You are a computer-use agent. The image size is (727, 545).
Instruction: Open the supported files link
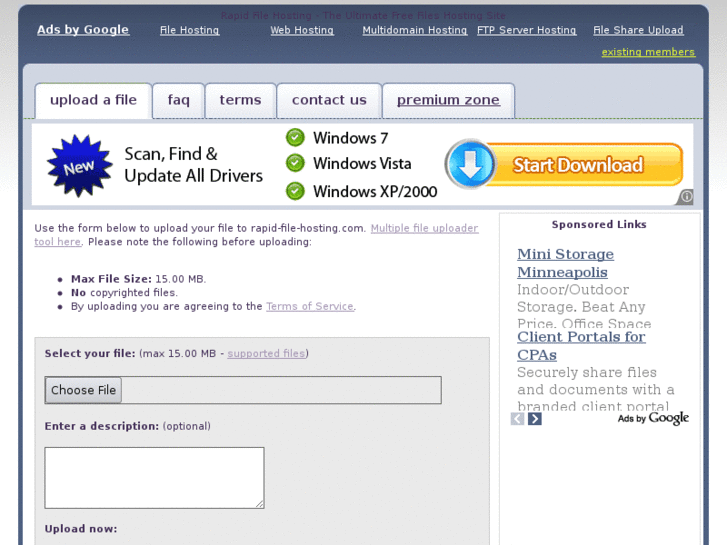click(266, 353)
